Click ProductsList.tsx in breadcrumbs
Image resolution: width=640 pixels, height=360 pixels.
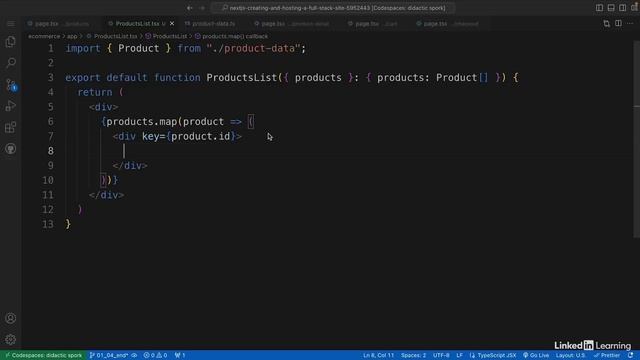(x=112, y=36)
